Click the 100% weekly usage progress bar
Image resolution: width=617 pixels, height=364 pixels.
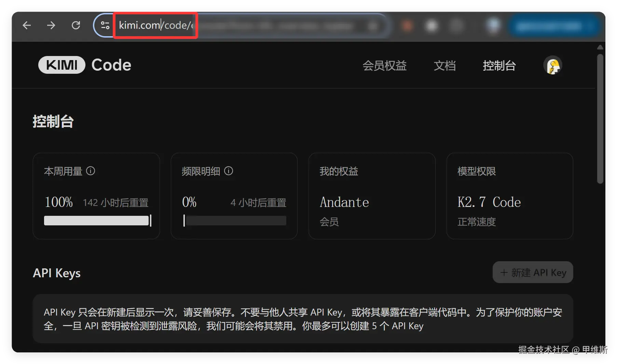point(98,221)
